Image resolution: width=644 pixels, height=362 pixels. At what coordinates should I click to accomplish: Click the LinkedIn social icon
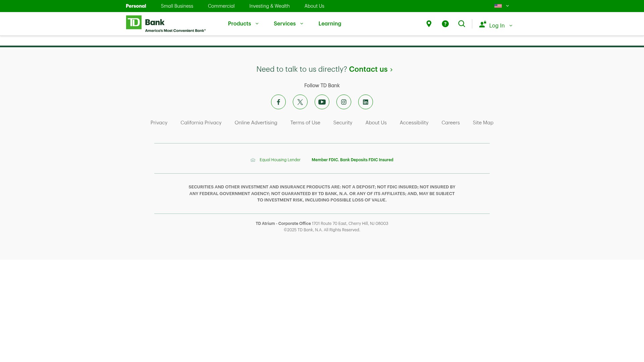366,102
